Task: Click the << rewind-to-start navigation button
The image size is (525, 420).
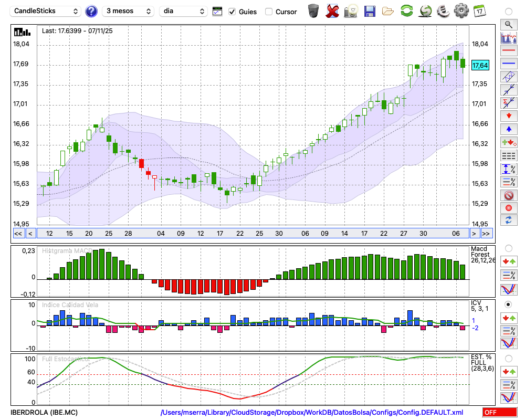Action: pyautogui.click(x=18, y=233)
